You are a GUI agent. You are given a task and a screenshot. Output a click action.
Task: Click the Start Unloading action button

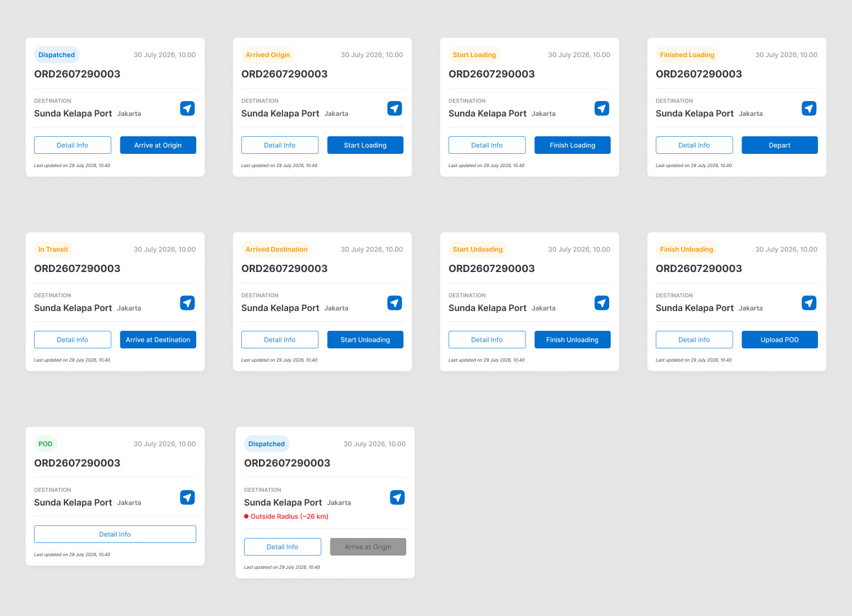click(x=365, y=340)
